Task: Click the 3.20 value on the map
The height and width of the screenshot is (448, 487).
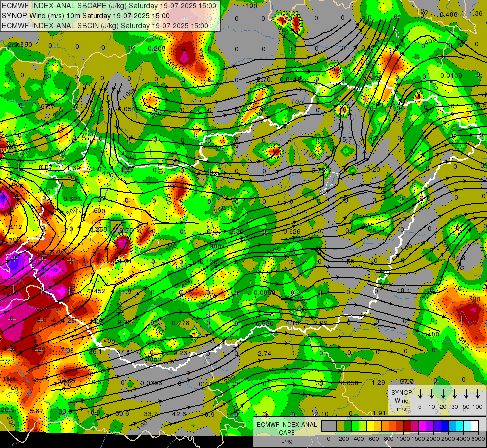Action: click(x=373, y=169)
